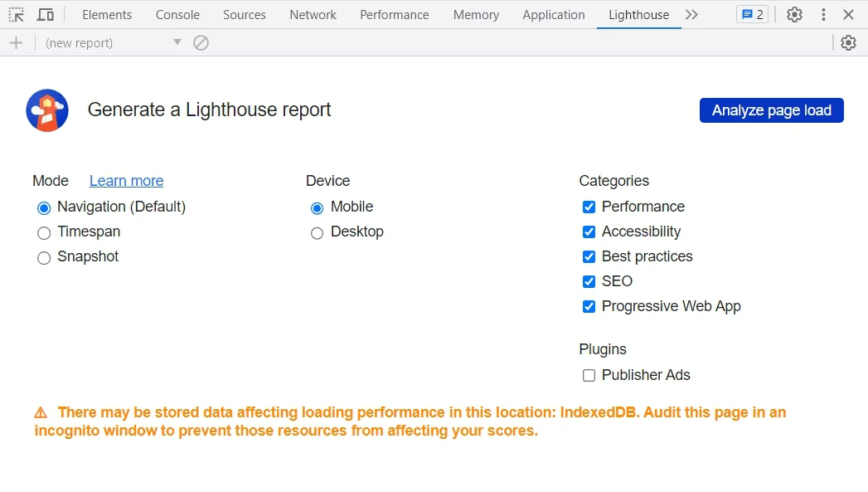This screenshot has height=492, width=868.
Task: Select the Desktop device option
Action: pos(318,233)
